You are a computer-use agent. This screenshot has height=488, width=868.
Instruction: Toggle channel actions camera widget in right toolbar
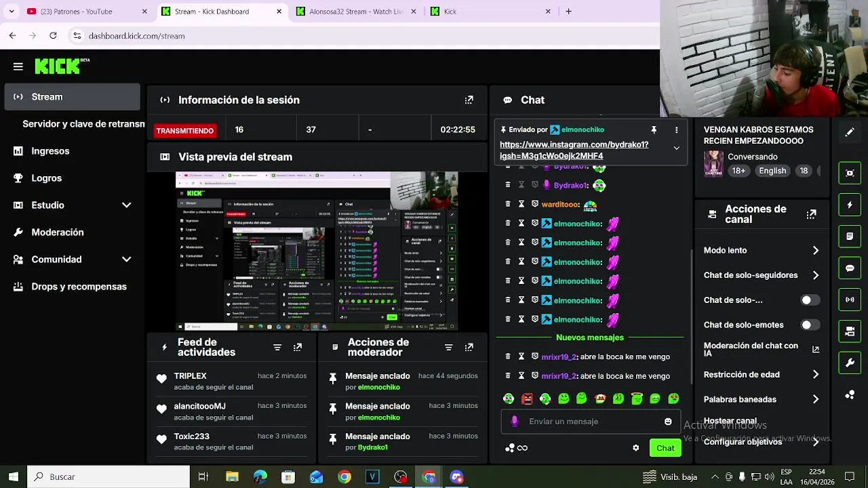click(x=850, y=331)
